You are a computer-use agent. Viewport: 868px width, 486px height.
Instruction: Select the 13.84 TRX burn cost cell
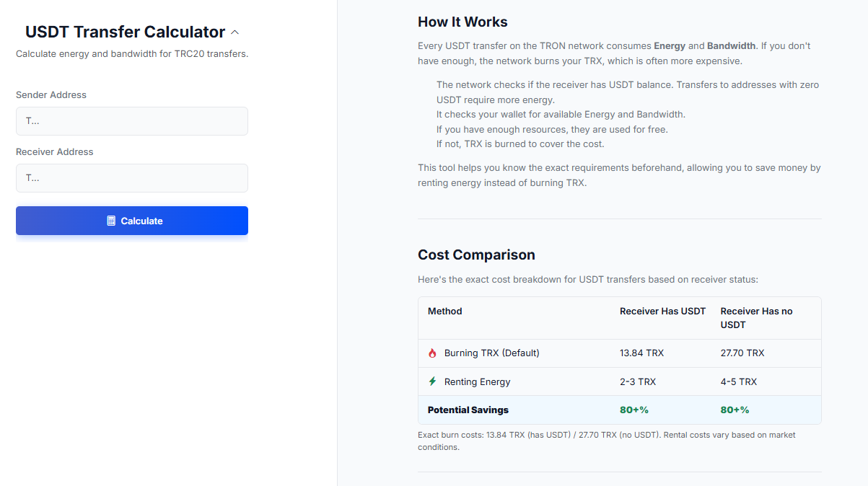641,353
